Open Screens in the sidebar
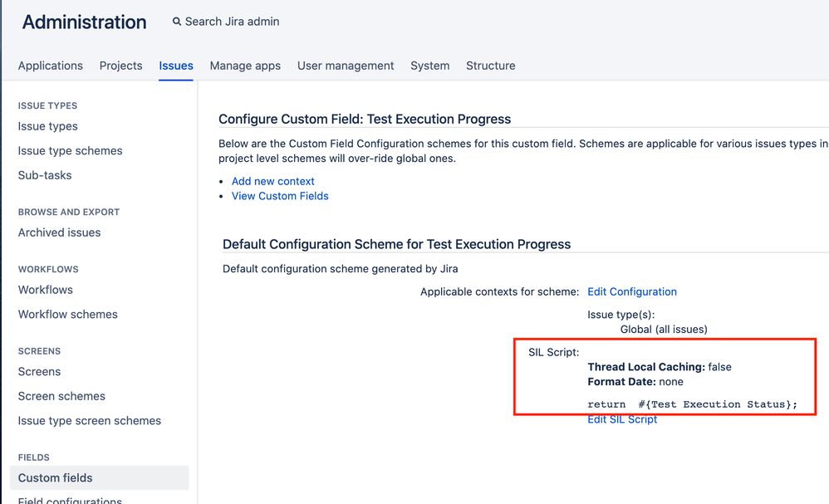 click(39, 371)
